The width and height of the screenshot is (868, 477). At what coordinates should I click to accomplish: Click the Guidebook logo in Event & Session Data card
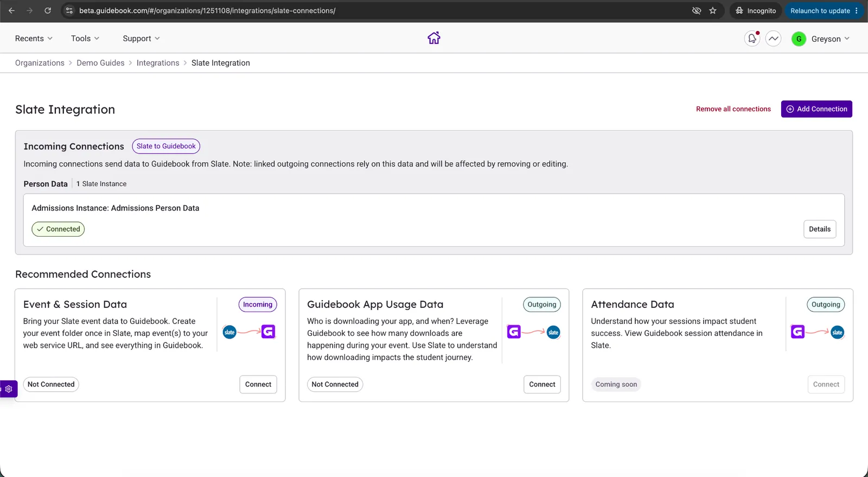pos(269,332)
